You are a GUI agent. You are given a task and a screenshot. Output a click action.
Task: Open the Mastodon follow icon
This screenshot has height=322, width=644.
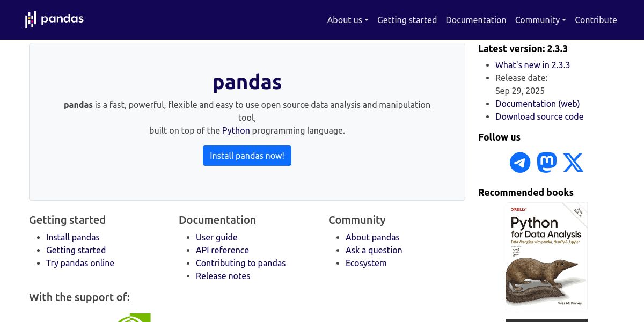(547, 163)
